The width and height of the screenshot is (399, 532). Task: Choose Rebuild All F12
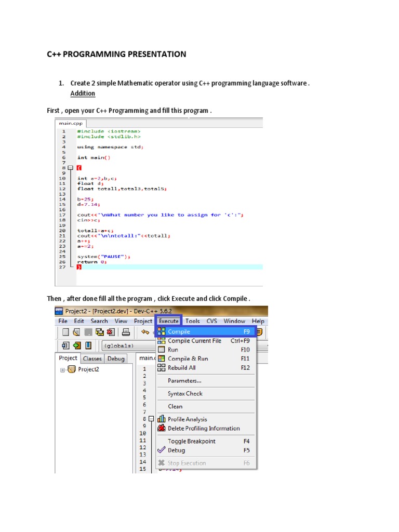point(206,367)
